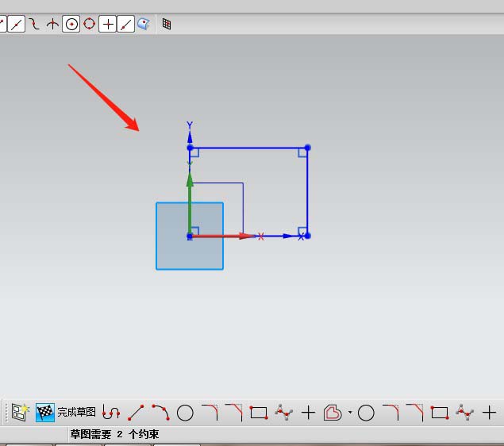Viewport: 504px width, 446px height.
Task: Click the 草图需要 2 个约束 status text
Action: pos(114,434)
